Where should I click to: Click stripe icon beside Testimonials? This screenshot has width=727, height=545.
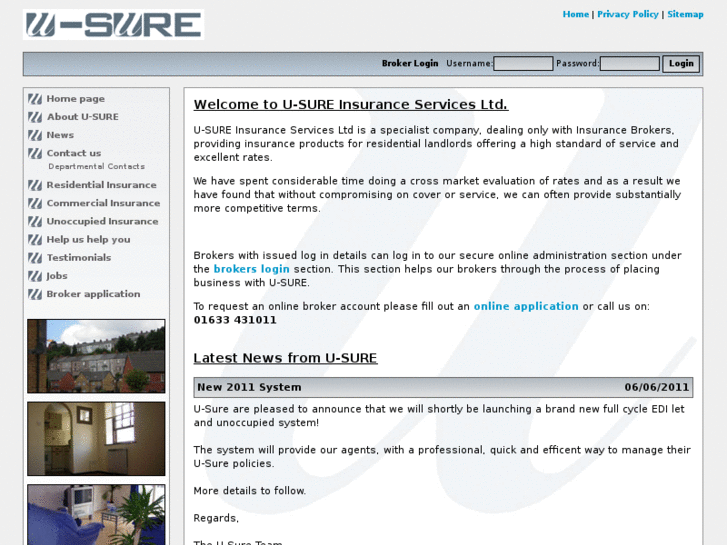(35, 257)
